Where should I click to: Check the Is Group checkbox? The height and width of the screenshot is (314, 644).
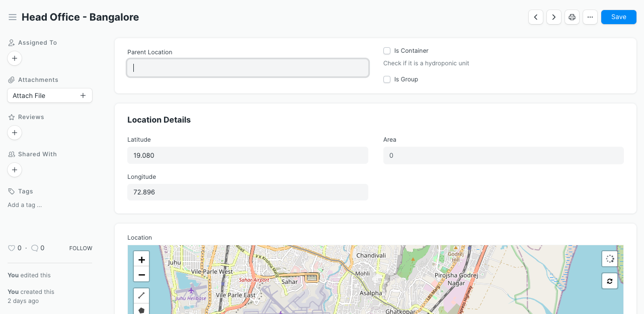387,79
